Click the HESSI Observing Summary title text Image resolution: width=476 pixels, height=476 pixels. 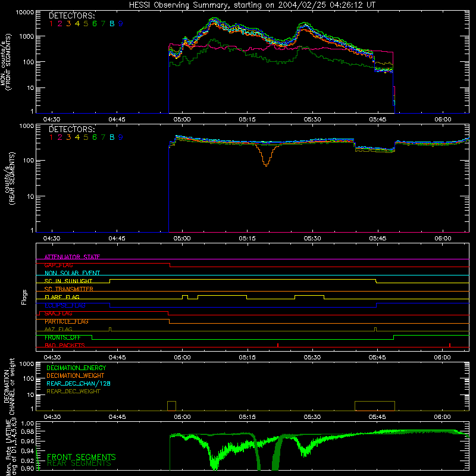252,5
